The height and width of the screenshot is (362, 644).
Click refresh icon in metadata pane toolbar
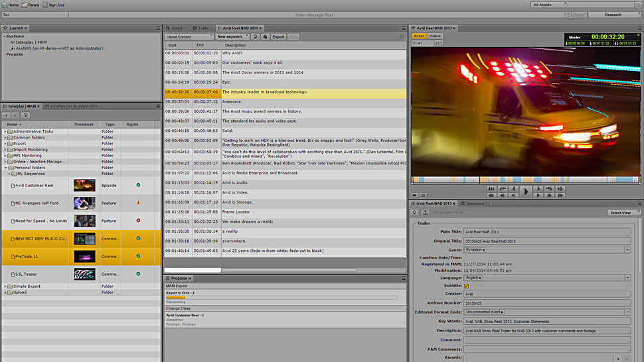[x=414, y=212]
